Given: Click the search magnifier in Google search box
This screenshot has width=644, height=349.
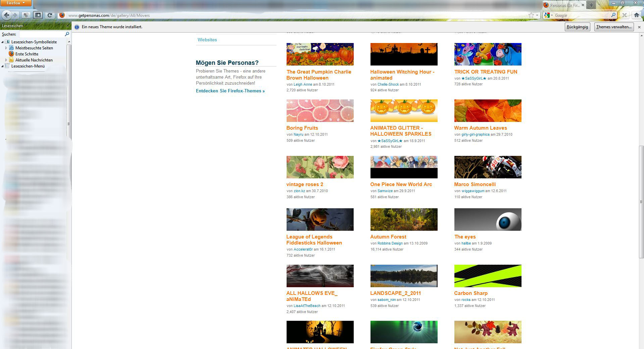Looking at the screenshot, I should 613,15.
